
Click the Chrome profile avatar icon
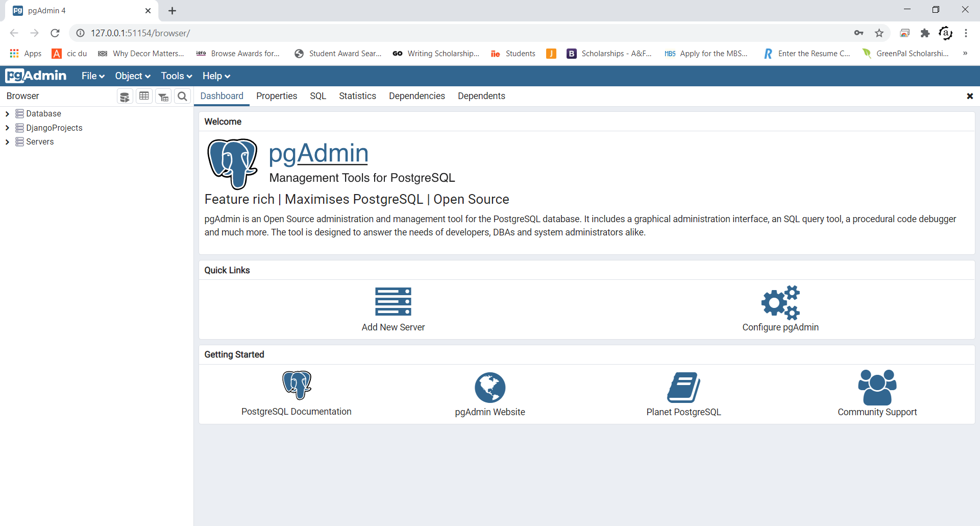(945, 33)
